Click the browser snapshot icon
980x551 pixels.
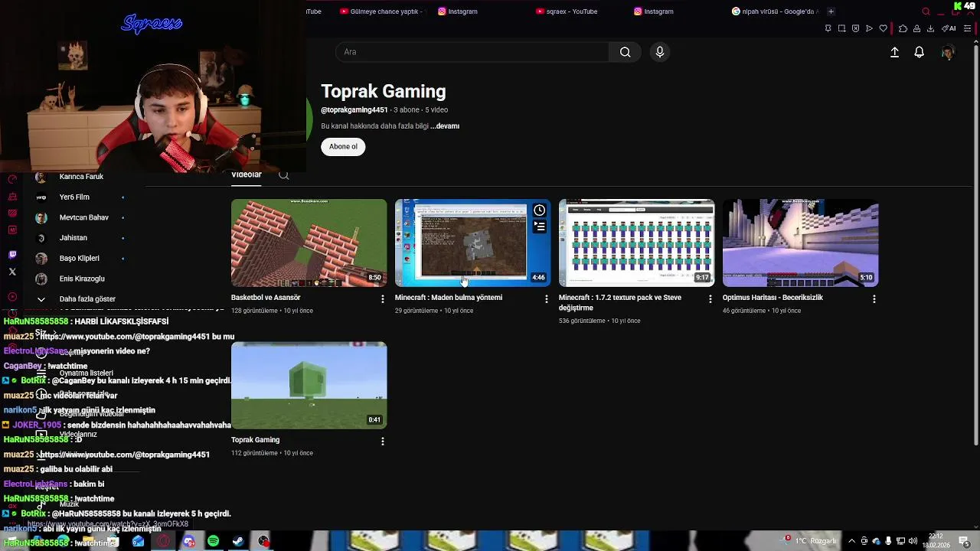pos(841,28)
